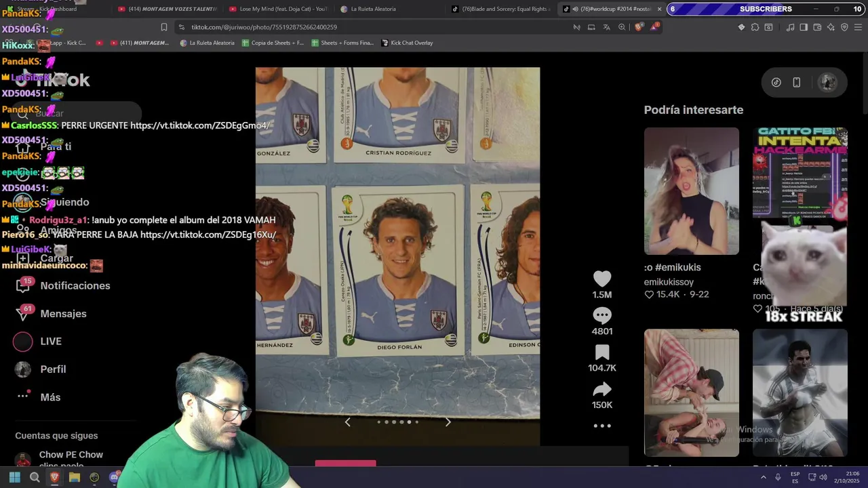This screenshot has height=488, width=868.
Task: Open File Explorer from the taskbar
Action: (75, 477)
